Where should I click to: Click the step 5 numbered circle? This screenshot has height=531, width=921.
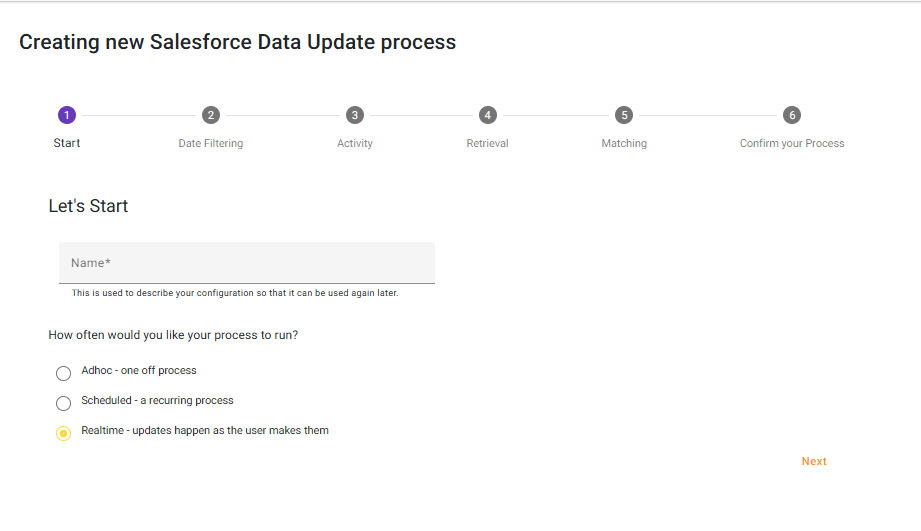pos(624,115)
